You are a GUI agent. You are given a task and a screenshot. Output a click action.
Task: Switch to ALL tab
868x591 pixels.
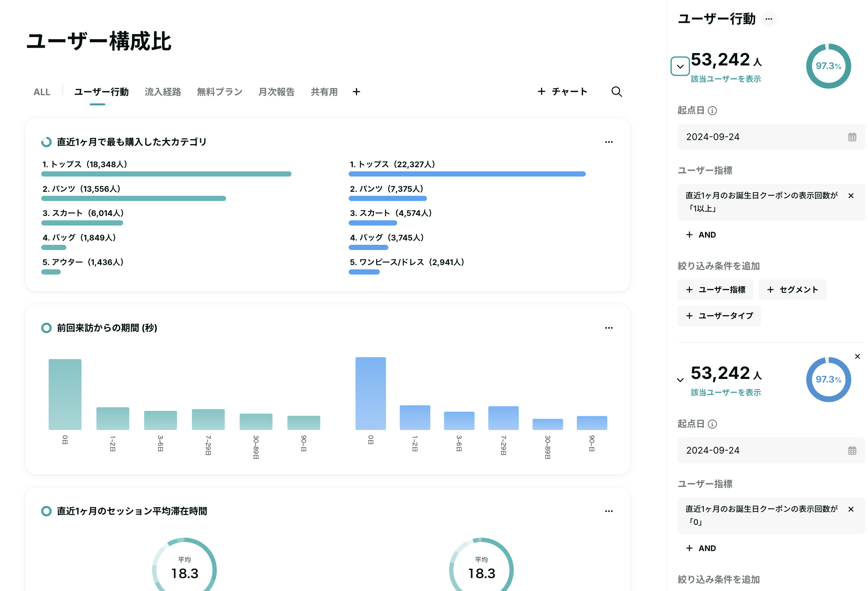click(x=42, y=92)
